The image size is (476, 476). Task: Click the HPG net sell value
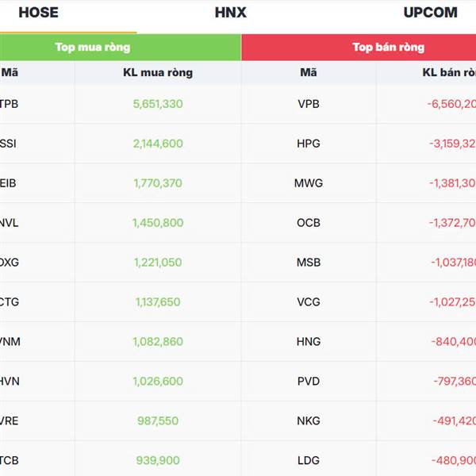(x=452, y=144)
